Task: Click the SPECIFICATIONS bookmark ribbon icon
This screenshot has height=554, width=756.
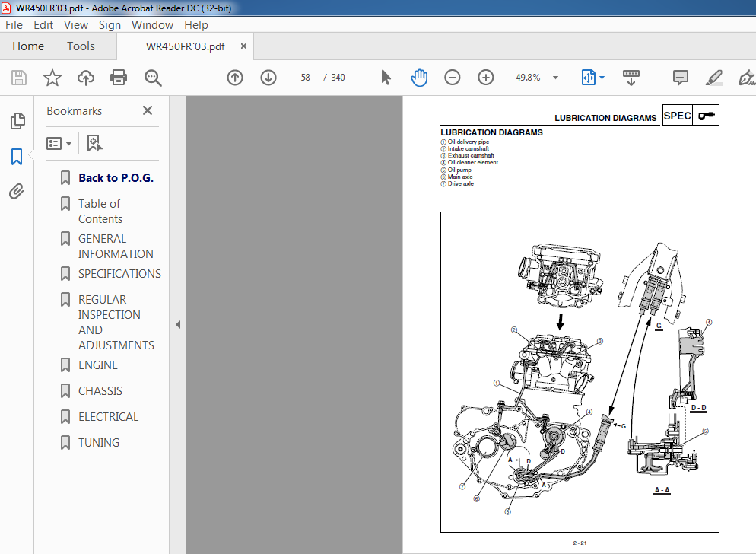Action: (65, 274)
